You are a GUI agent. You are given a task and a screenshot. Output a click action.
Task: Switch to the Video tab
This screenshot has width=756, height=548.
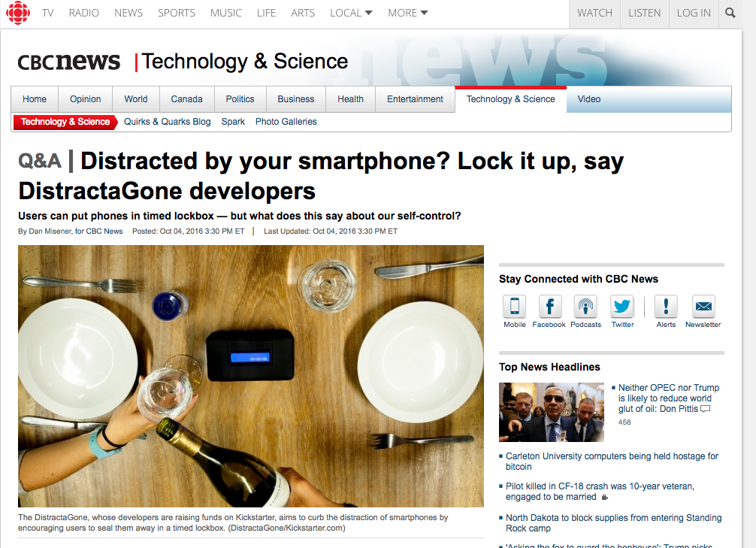click(x=589, y=99)
